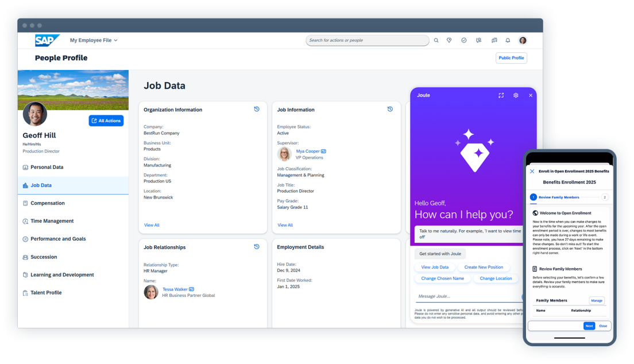The width and height of the screenshot is (634, 364).
Task: Click the Time Management sidebar icon
Action: [x=25, y=221]
